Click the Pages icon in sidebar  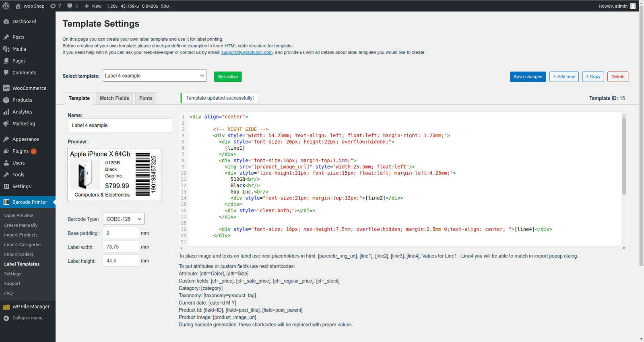[x=6, y=61]
